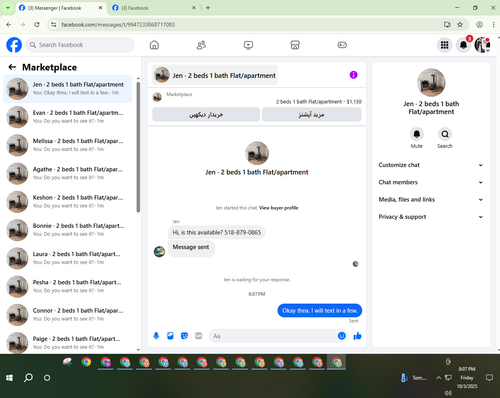This screenshot has width=500, height=398.
Task: Choose a sticker icon
Action: point(184,336)
